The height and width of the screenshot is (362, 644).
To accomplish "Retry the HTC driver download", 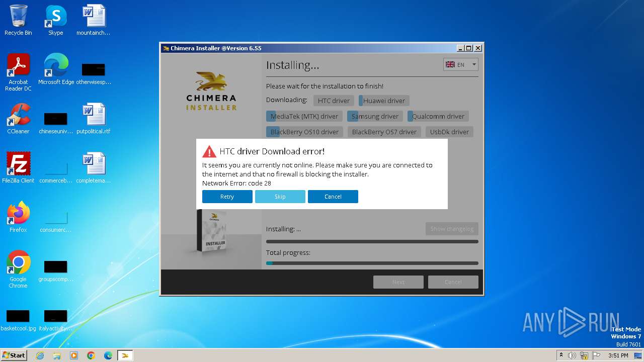I will point(227,197).
